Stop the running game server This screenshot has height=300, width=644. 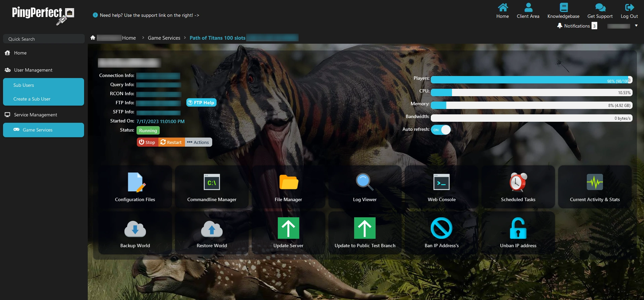(147, 142)
